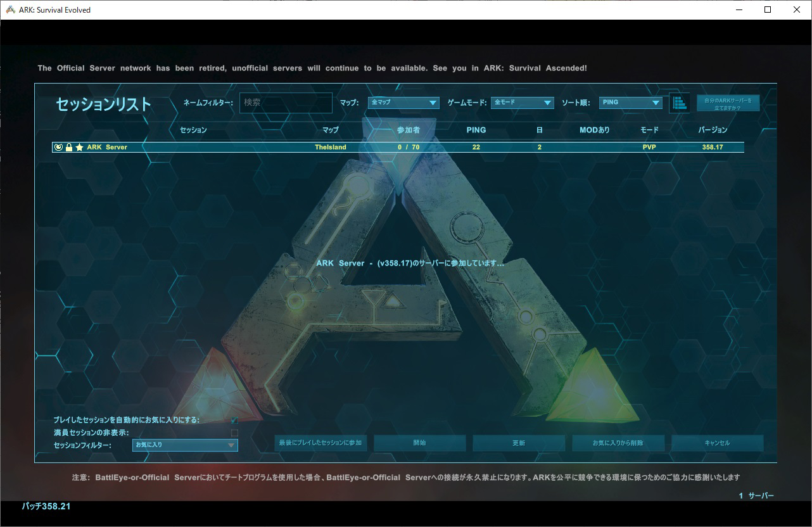Open the マップ filter dropdown
Image resolution: width=812 pixels, height=527 pixels.
[404, 103]
